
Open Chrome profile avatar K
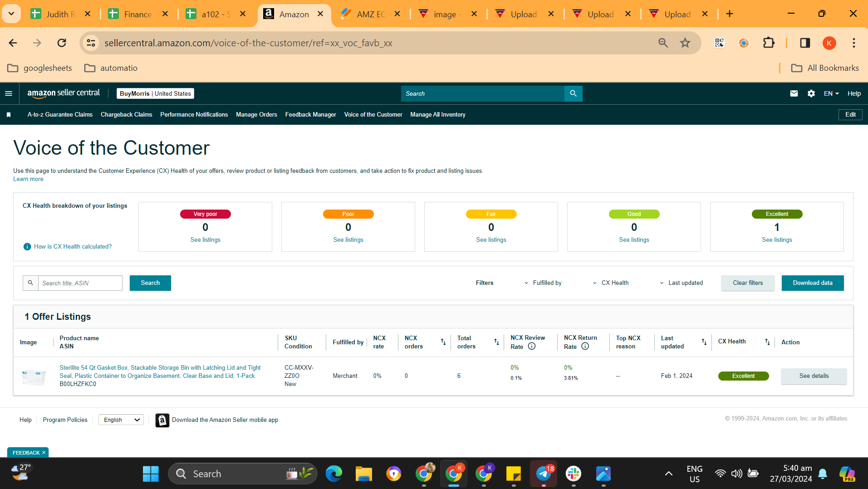pyautogui.click(x=829, y=43)
